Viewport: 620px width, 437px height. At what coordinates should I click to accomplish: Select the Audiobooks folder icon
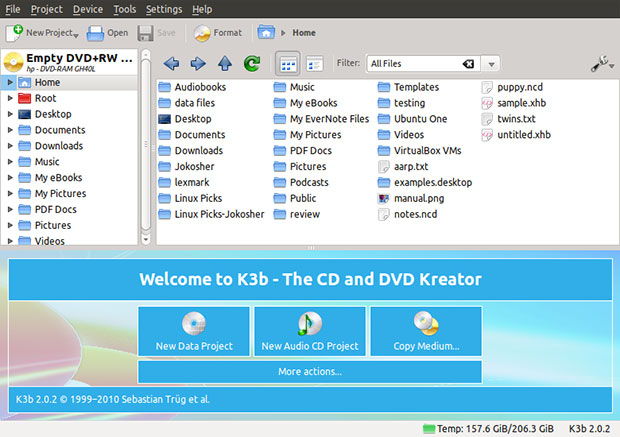click(164, 87)
